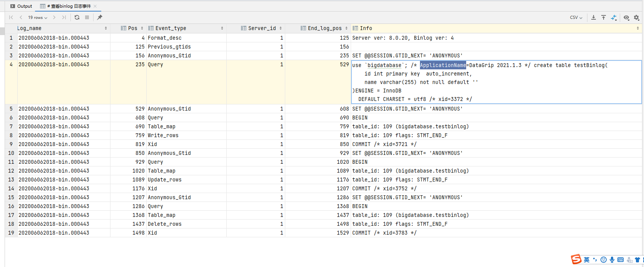The height and width of the screenshot is (267, 644).
Task: Click the Sogou voice microphone icon
Action: [x=612, y=260]
